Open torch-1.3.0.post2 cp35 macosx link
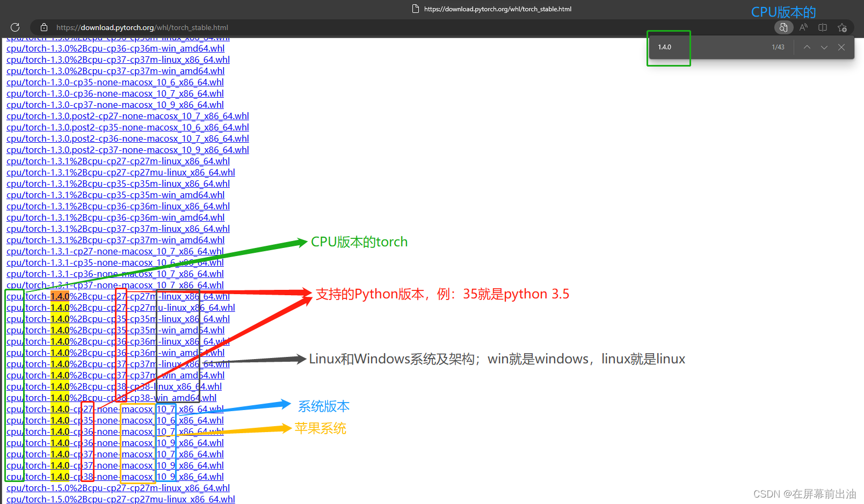 pos(128,127)
